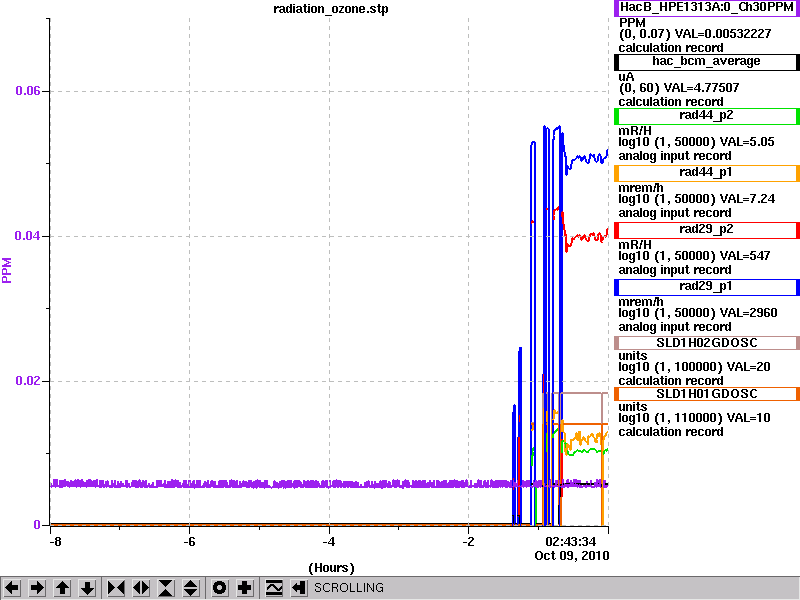Zoom out Y axis with vertical diamond arrows

[x=191, y=588]
